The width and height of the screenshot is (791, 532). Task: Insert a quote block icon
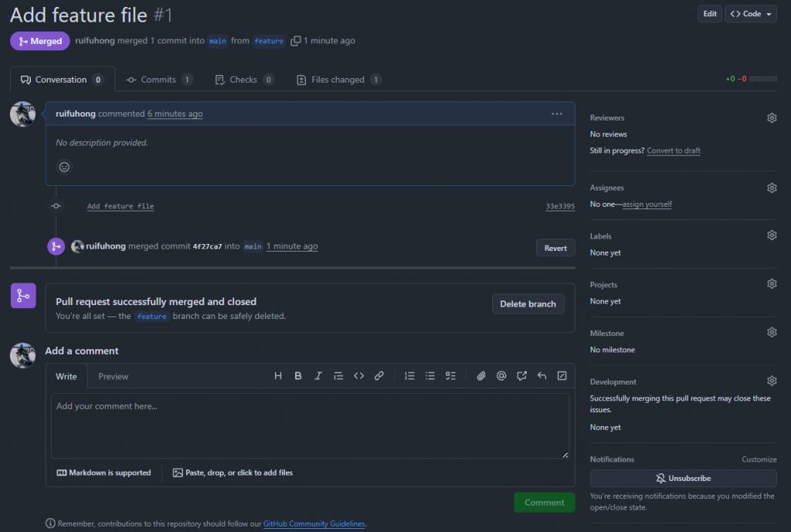[338, 376]
